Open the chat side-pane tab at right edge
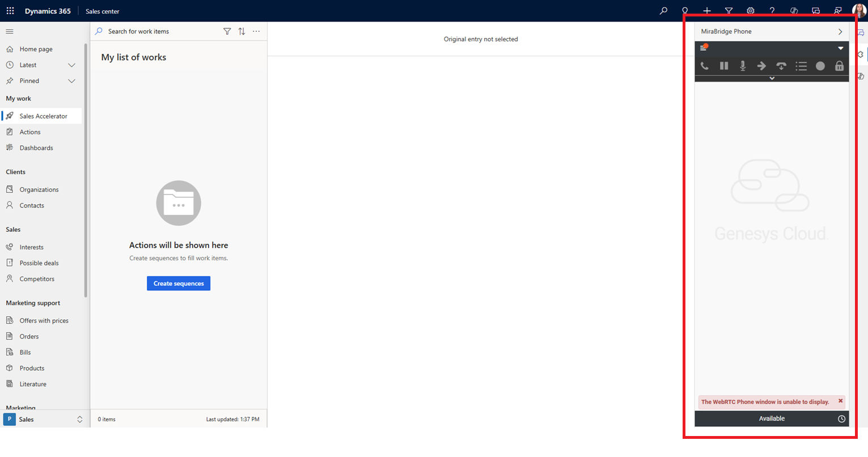The width and height of the screenshot is (868, 457). pos(861,33)
